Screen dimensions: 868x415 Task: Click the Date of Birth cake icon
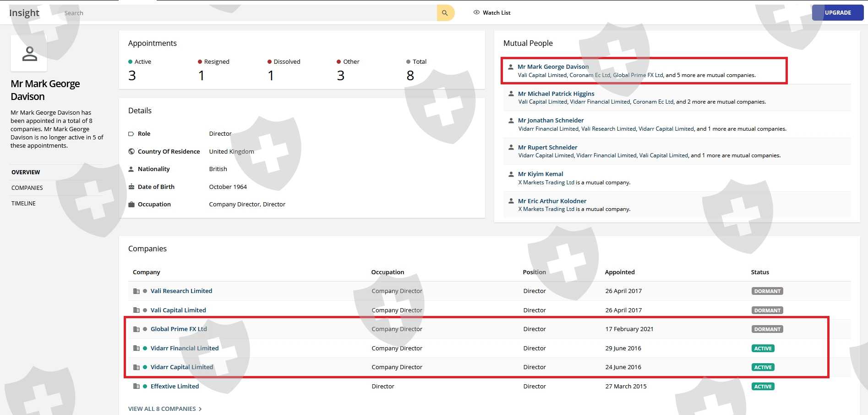(x=131, y=187)
